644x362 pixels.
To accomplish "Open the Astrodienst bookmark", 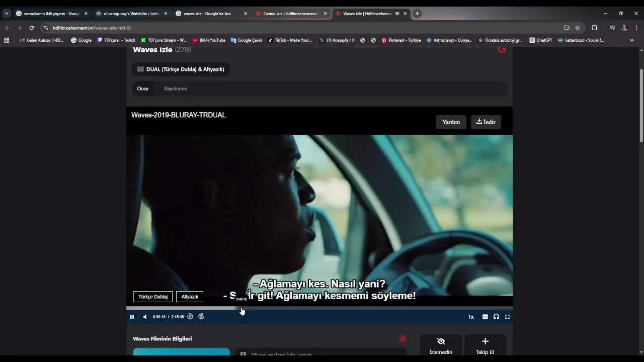I will click(449, 40).
